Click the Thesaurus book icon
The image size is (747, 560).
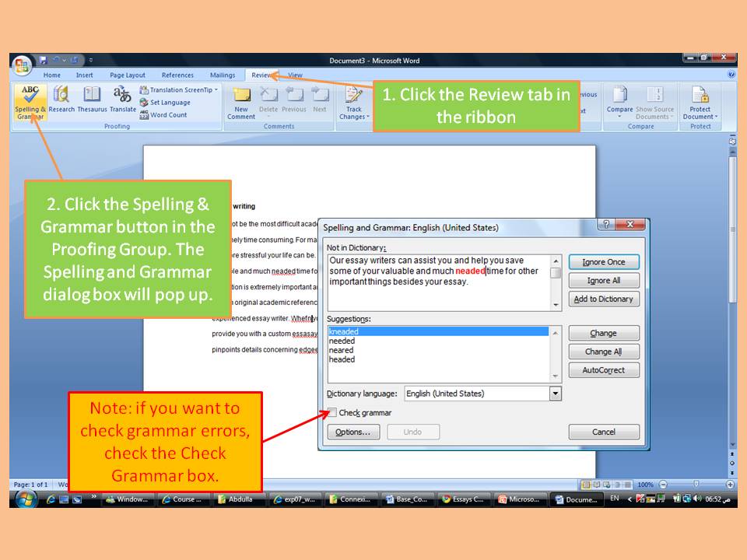click(92, 100)
